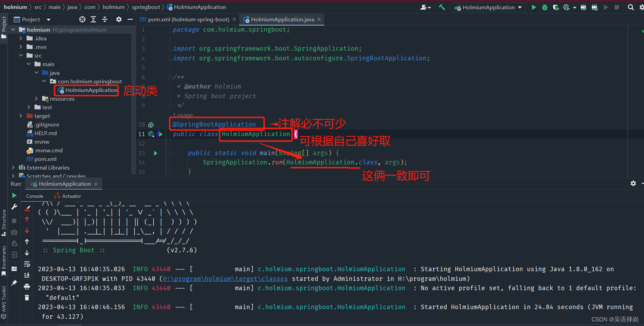The height and width of the screenshot is (326, 644).
Task: Click the wrench edit configuration icon
Action: click(14, 206)
